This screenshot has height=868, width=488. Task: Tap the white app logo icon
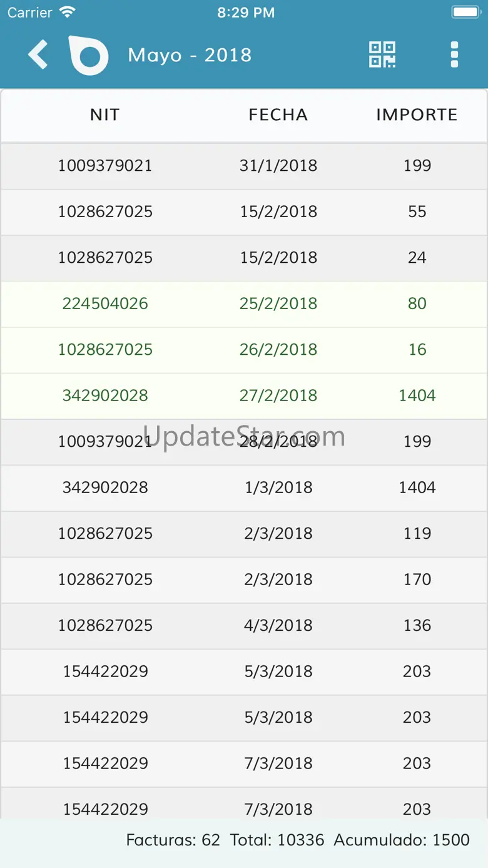pyautogui.click(x=88, y=55)
